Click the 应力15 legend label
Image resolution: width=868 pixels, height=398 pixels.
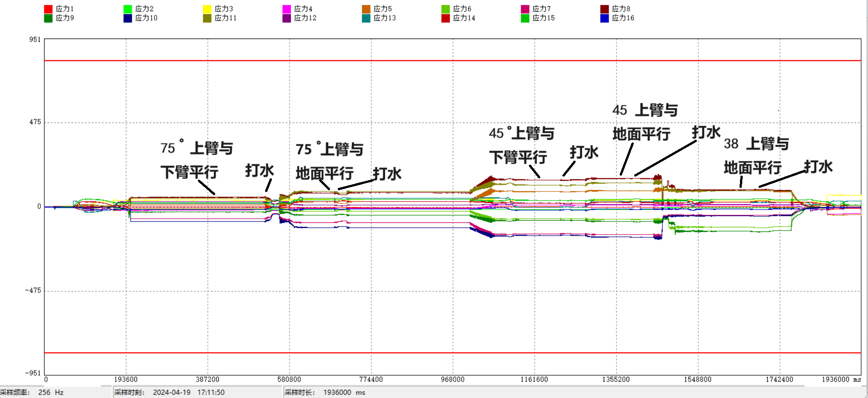click(543, 18)
